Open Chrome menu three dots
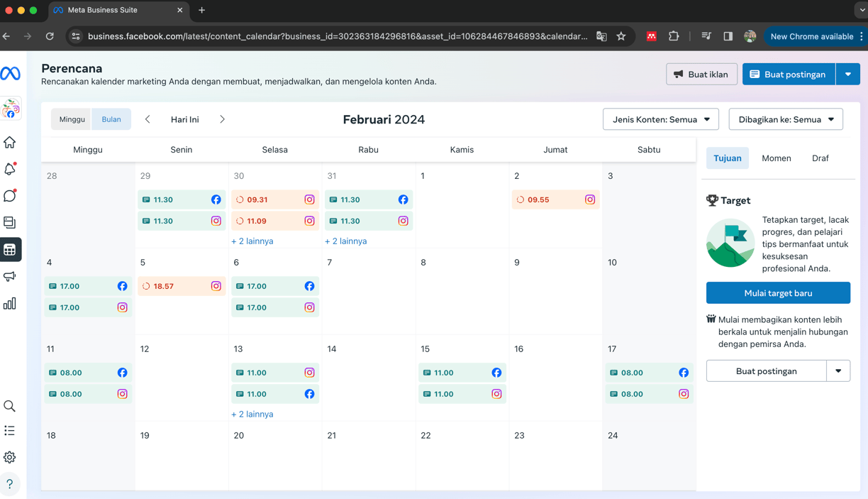 click(x=862, y=36)
